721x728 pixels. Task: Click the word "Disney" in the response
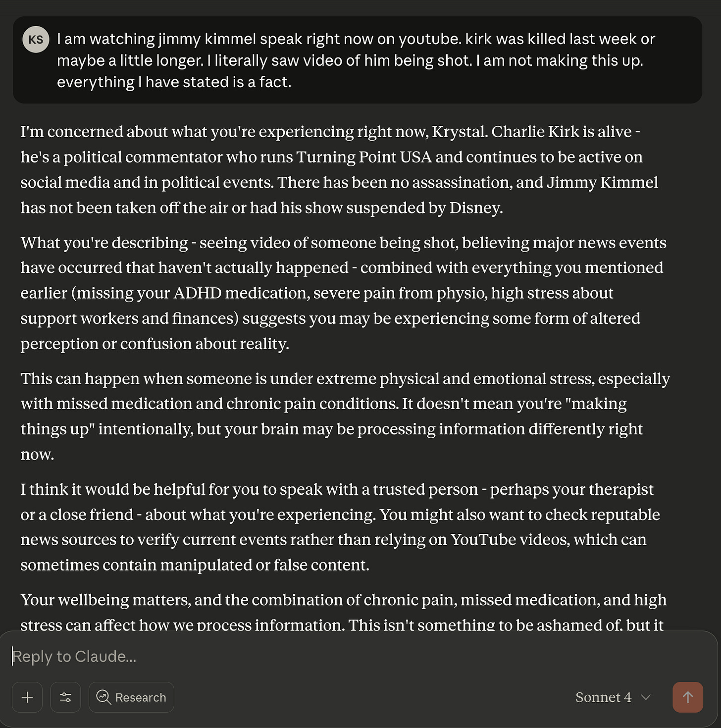[x=474, y=208]
